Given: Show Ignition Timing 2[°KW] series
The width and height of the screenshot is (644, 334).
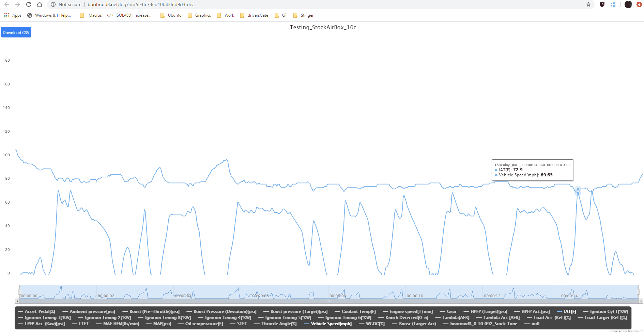Looking at the screenshot, I should point(104,318).
